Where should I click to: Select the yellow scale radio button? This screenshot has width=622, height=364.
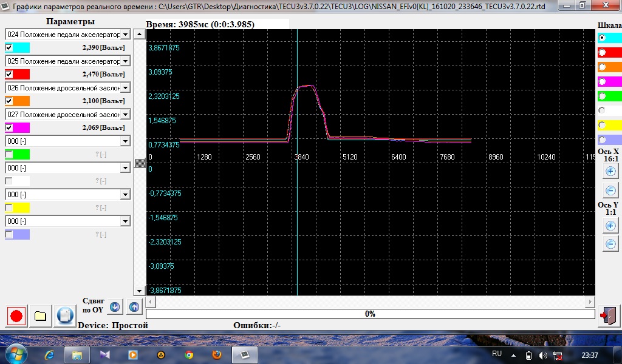tap(602, 125)
